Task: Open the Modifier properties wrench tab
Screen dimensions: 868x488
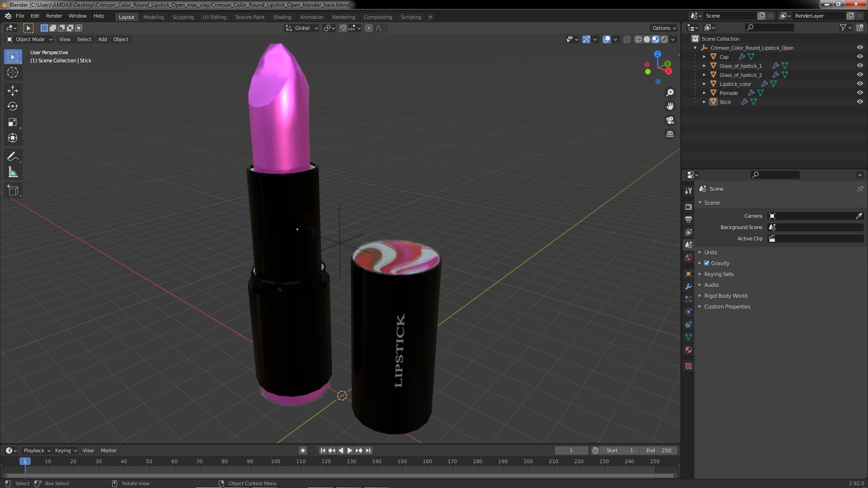Action: pos(689,286)
